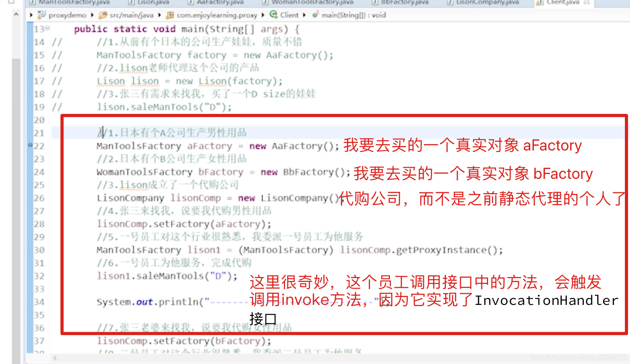Open the WomanToolsFactory.java editor tab

[x=308, y=2]
